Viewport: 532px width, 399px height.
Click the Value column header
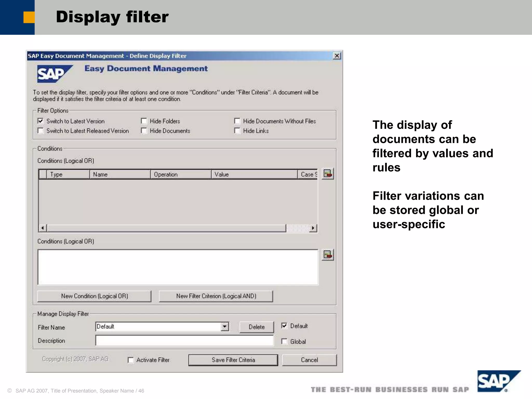pos(254,174)
